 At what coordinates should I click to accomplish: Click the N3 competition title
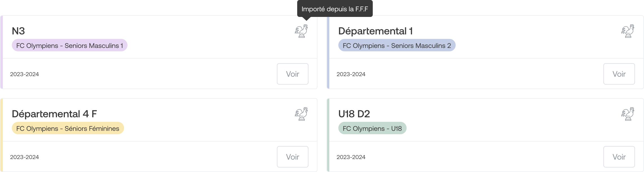[x=18, y=31]
